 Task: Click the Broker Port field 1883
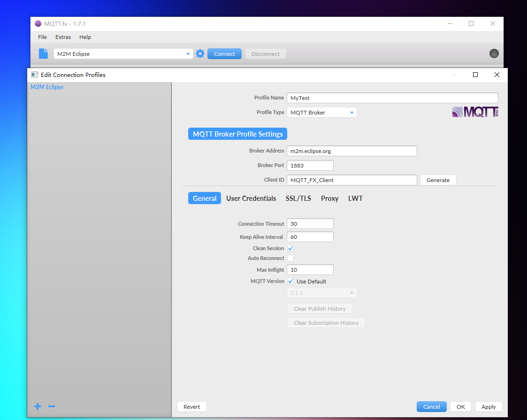(310, 166)
